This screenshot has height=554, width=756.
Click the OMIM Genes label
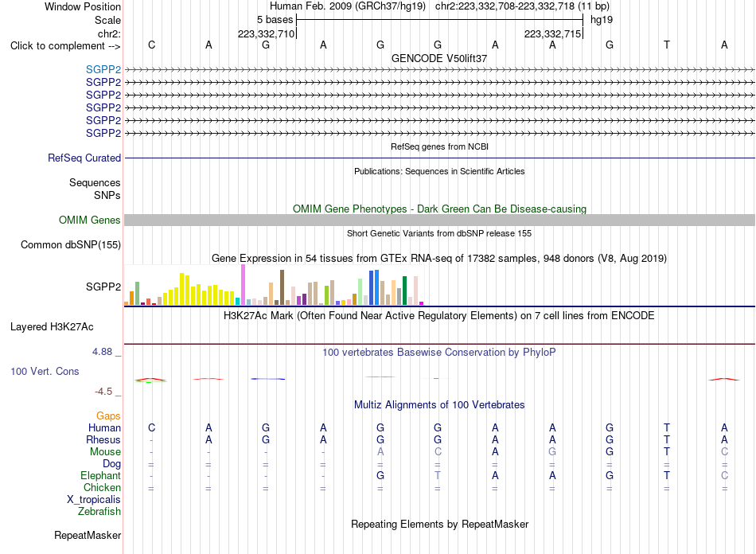point(89,220)
